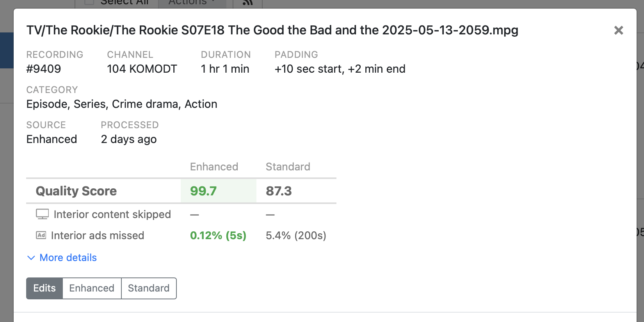Switch to the Edits tab
The image size is (644, 322).
(44, 288)
